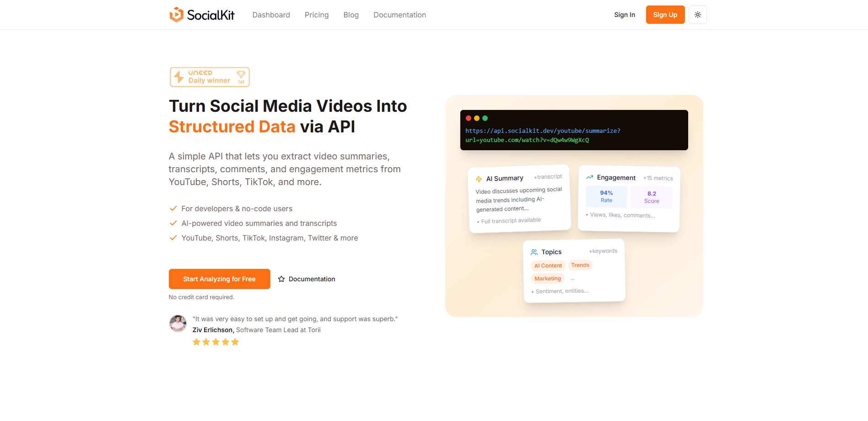Click Start Analyzing for Free button
This screenshot has height=421, width=868.
tap(219, 279)
